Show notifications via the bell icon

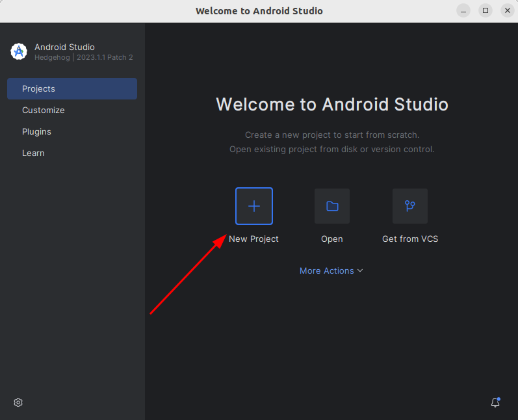(495, 402)
